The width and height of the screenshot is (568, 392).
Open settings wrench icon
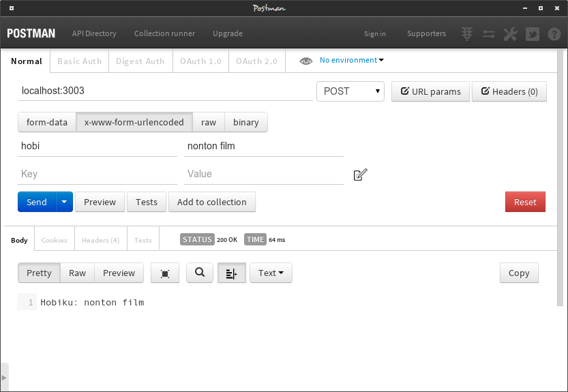(511, 34)
